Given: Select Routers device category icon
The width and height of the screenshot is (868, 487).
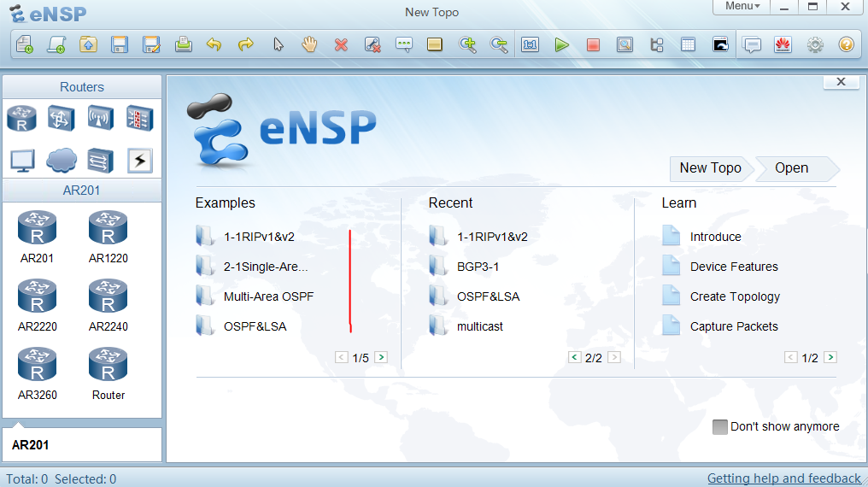Looking at the screenshot, I should [x=21, y=119].
